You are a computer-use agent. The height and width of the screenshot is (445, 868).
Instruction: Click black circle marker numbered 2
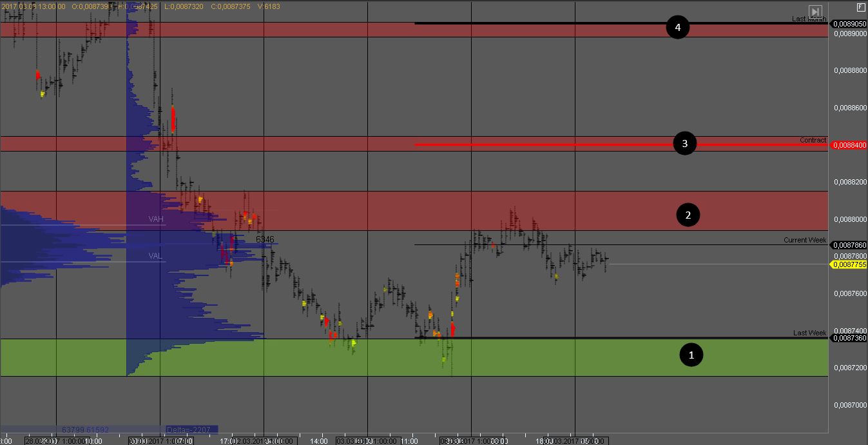click(x=688, y=215)
